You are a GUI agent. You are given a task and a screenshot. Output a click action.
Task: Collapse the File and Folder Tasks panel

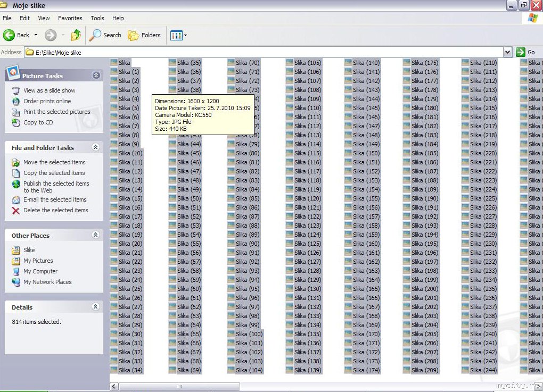click(x=96, y=147)
